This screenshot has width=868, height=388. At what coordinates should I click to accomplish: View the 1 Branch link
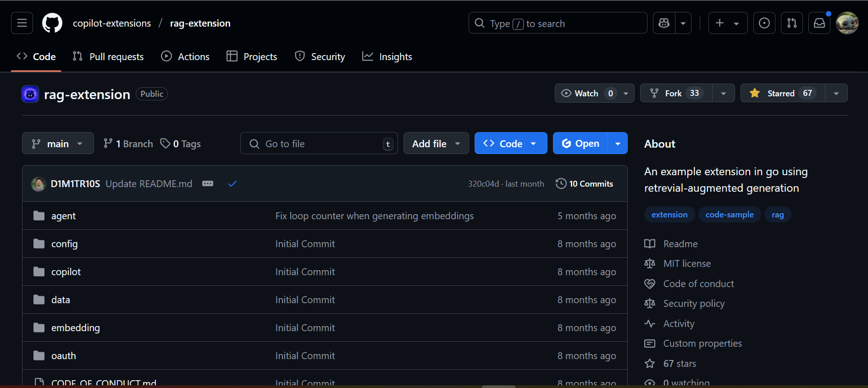point(128,144)
